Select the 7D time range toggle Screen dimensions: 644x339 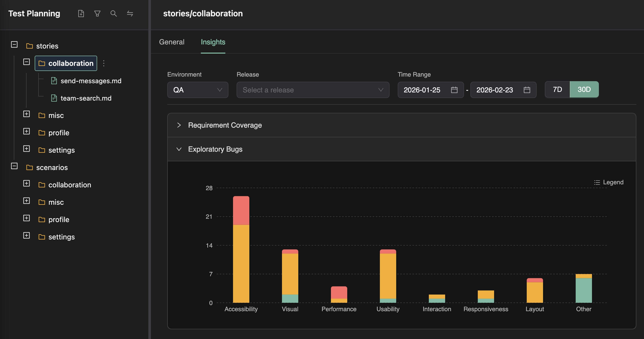coord(557,89)
